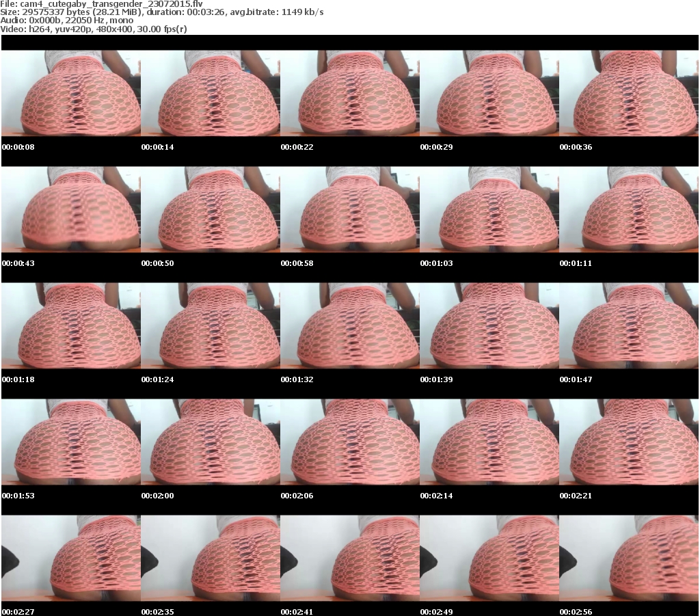Choose the frame at 00:02:49
Viewport: 700px width, 616px height.
[489, 558]
